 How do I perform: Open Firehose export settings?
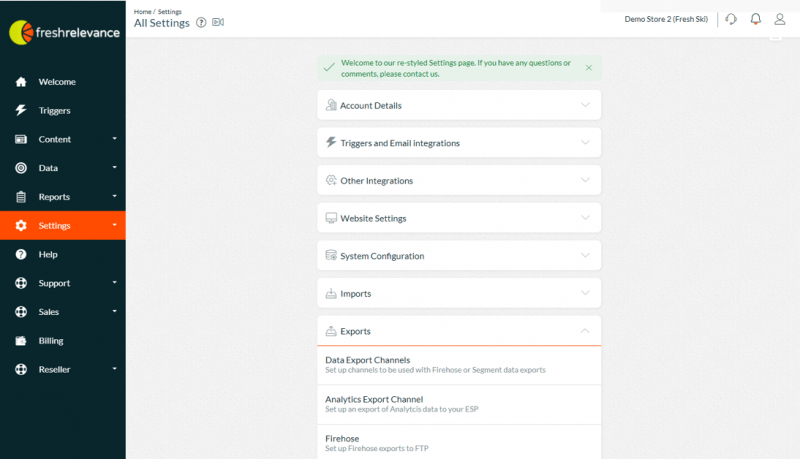coord(459,443)
